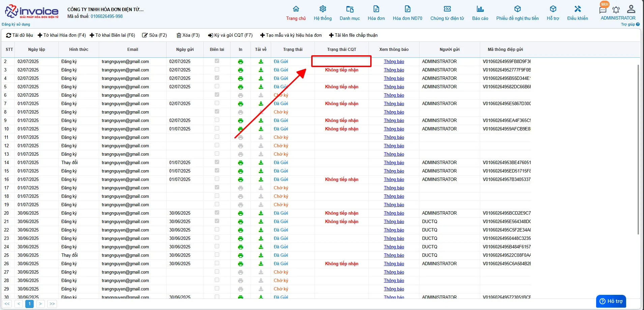Open the Hệ thống gear menu
644x310 pixels.
[x=323, y=9]
